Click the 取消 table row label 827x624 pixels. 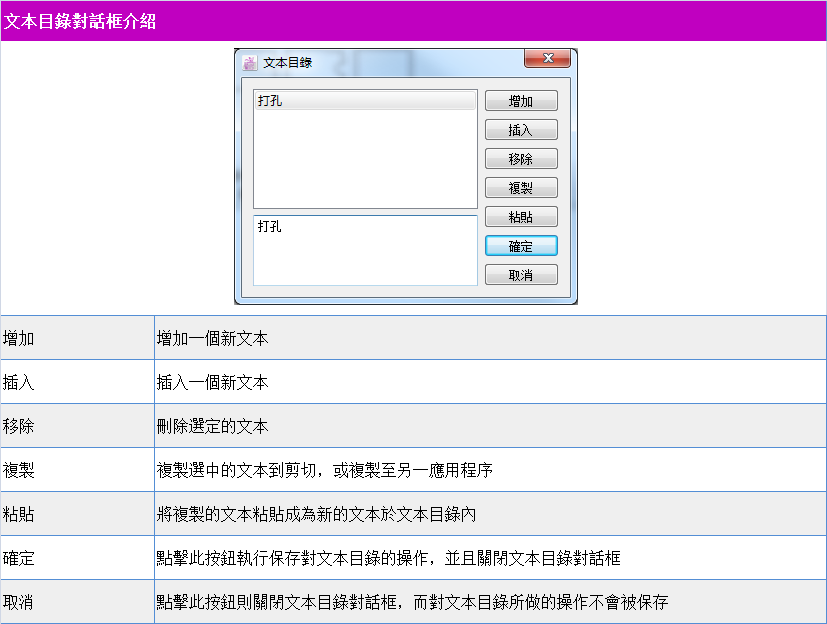coord(19,602)
